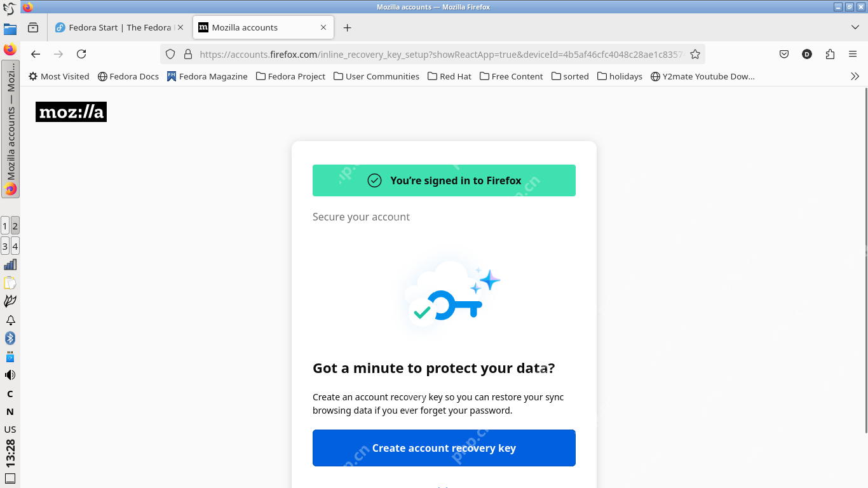Click Create account recovery key button
Image resolution: width=868 pixels, height=488 pixels.
pyautogui.click(x=444, y=448)
